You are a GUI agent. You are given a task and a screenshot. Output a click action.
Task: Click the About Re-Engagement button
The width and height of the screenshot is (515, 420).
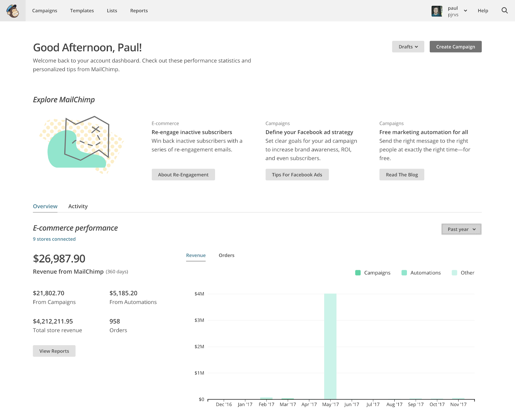(x=183, y=174)
